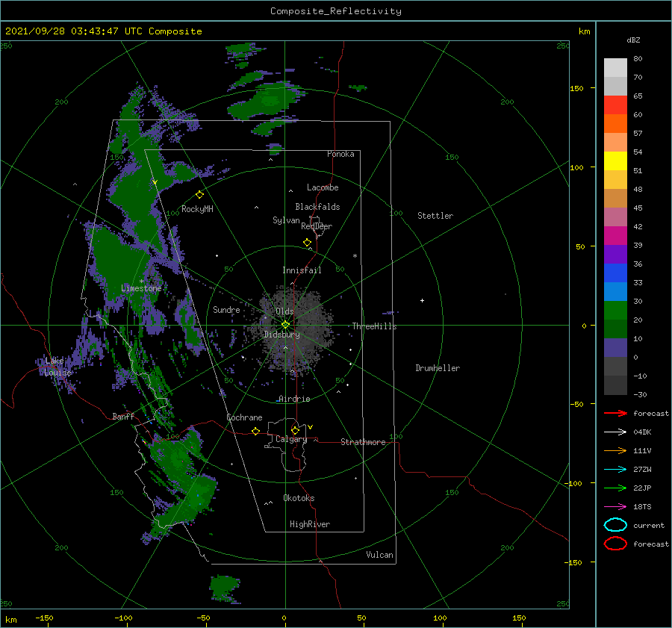This screenshot has height=628, width=672.
Task: Pick the green 22JP arrow icon
Action: click(x=615, y=488)
